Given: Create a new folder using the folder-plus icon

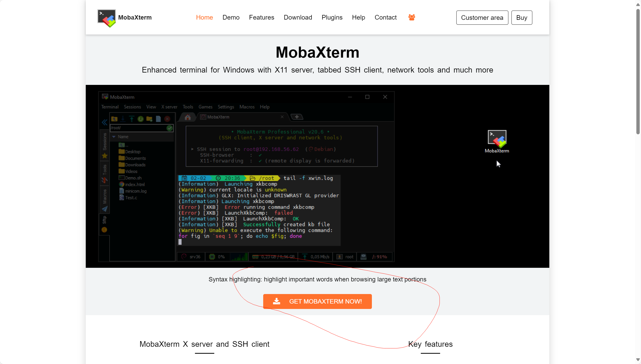Looking at the screenshot, I should [149, 119].
